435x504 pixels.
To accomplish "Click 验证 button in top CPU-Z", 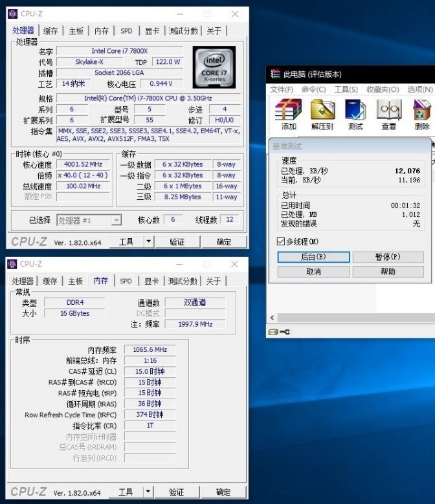I will pyautogui.click(x=177, y=242).
